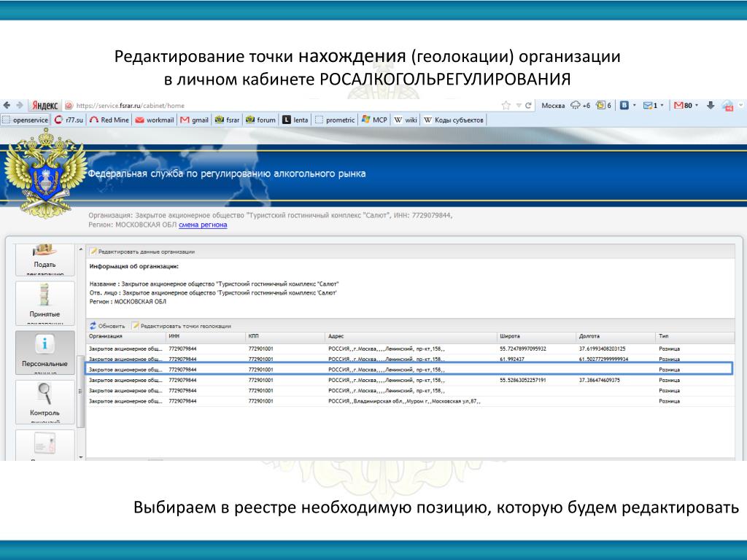Select the row with latitude 55.72478997095932
Image resolution: width=747 pixels, height=560 pixels.
tap(410, 349)
